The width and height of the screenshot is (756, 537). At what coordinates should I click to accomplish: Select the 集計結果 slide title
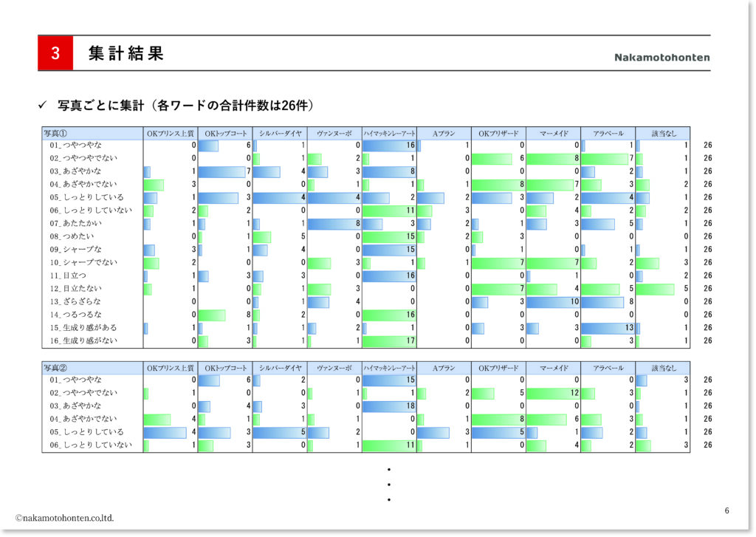126,54
